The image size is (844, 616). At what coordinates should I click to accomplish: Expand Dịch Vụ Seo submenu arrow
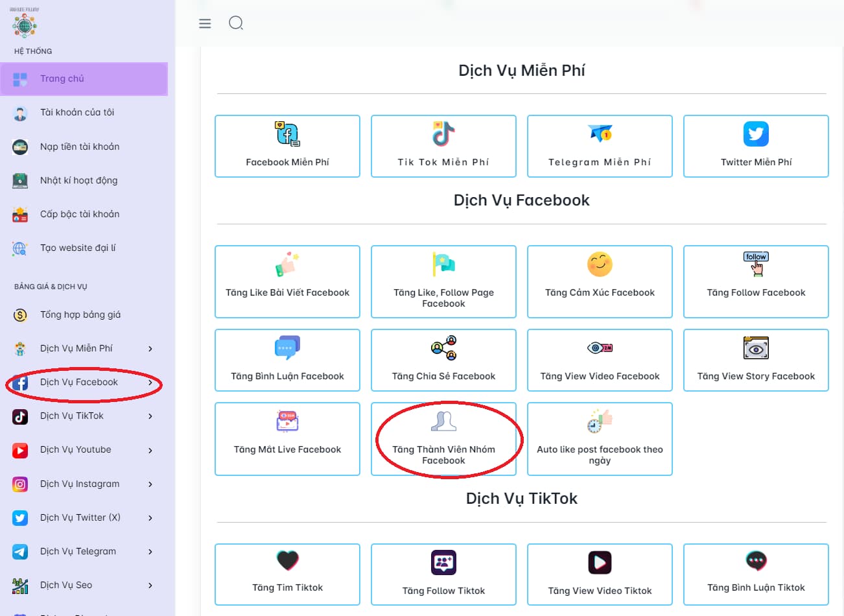click(150, 586)
